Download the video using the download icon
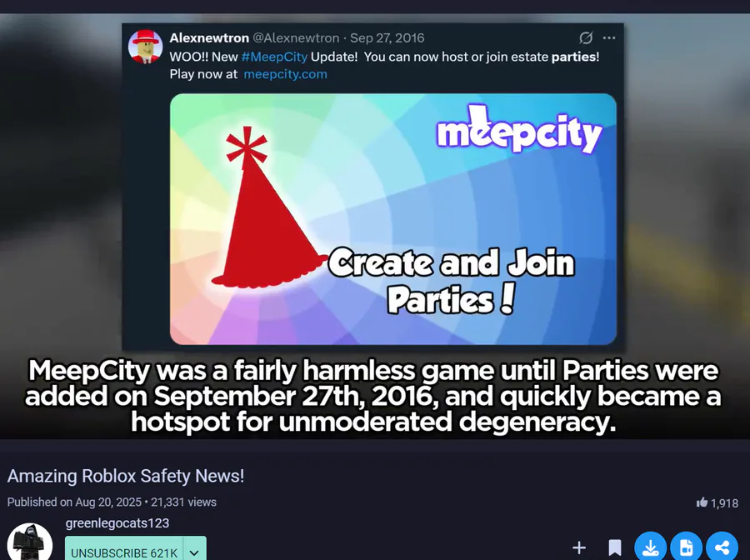Viewport: 750px width, 560px height. (651, 546)
